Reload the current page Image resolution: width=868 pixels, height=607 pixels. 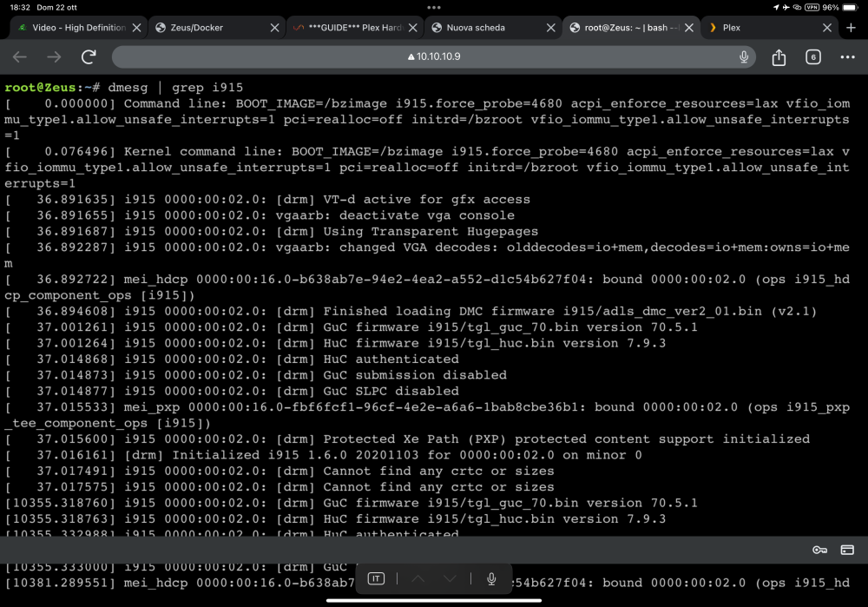89,56
